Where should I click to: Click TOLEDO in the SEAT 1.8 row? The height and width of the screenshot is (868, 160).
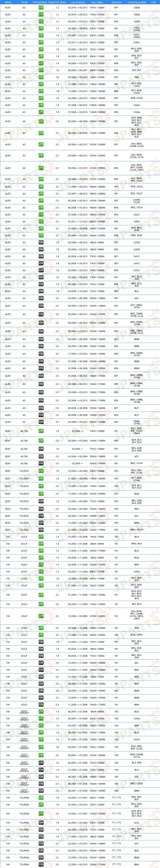click(24, 479)
